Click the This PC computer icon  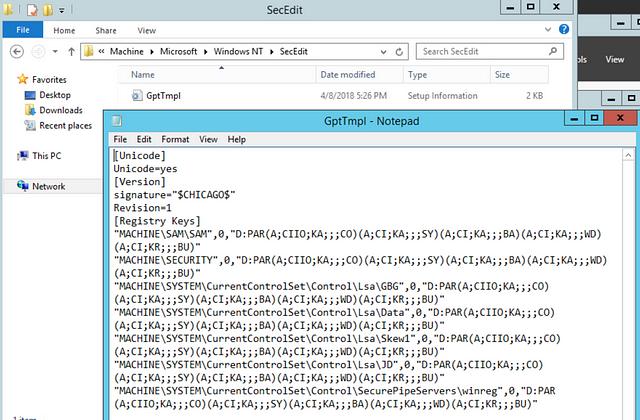(x=22, y=156)
